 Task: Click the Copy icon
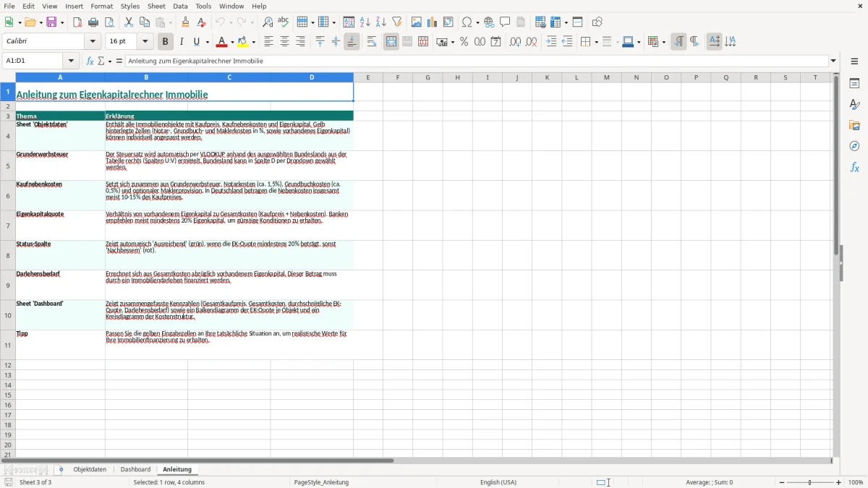pos(145,22)
